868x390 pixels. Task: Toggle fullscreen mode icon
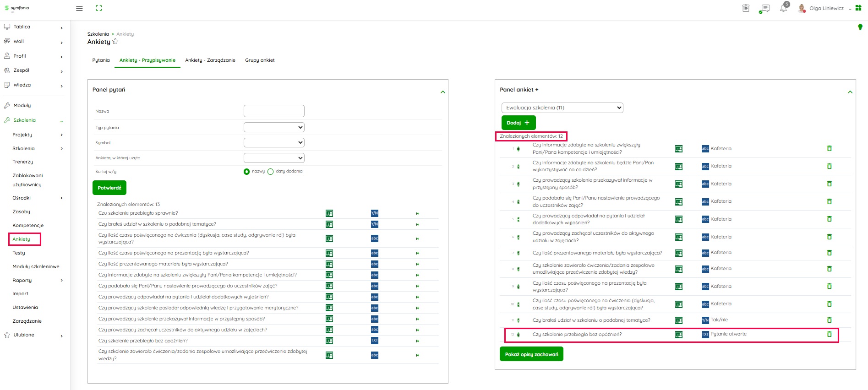[99, 8]
